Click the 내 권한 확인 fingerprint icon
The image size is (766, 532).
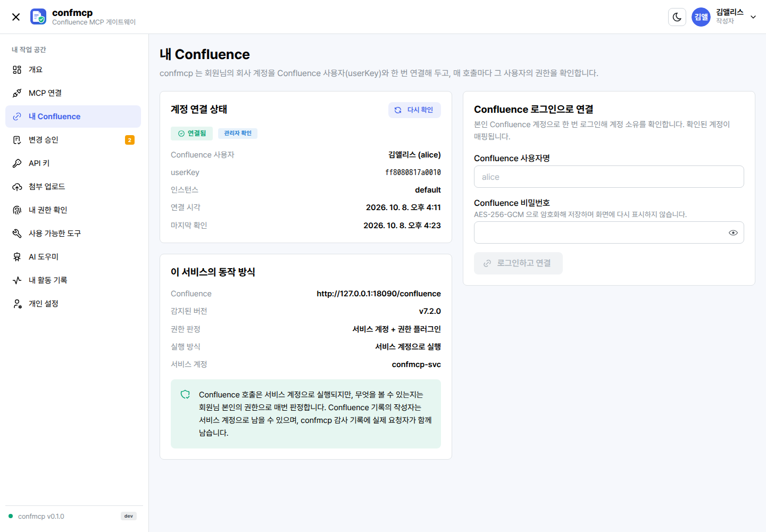(17, 210)
